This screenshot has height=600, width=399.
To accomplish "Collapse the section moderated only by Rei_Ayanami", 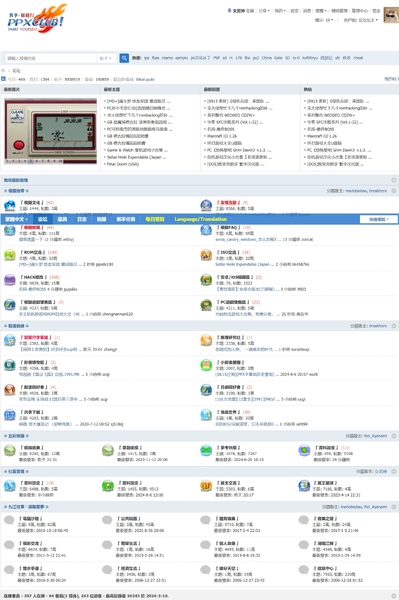I will point(394,436).
